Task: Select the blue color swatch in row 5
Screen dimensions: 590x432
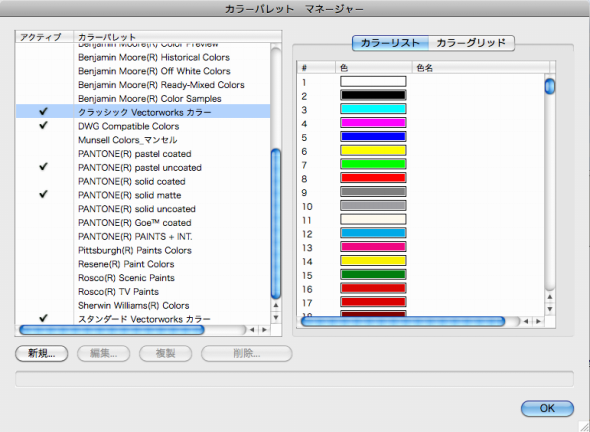Action: pos(373,136)
